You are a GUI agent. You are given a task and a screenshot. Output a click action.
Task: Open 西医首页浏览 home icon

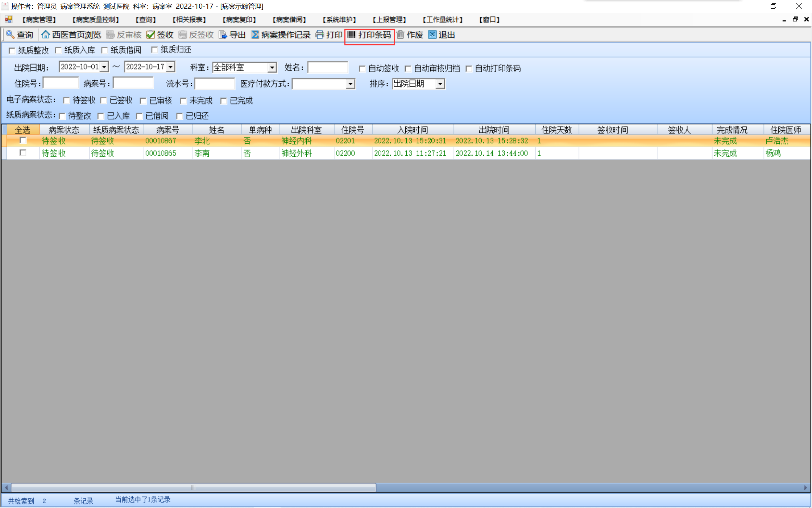point(46,35)
